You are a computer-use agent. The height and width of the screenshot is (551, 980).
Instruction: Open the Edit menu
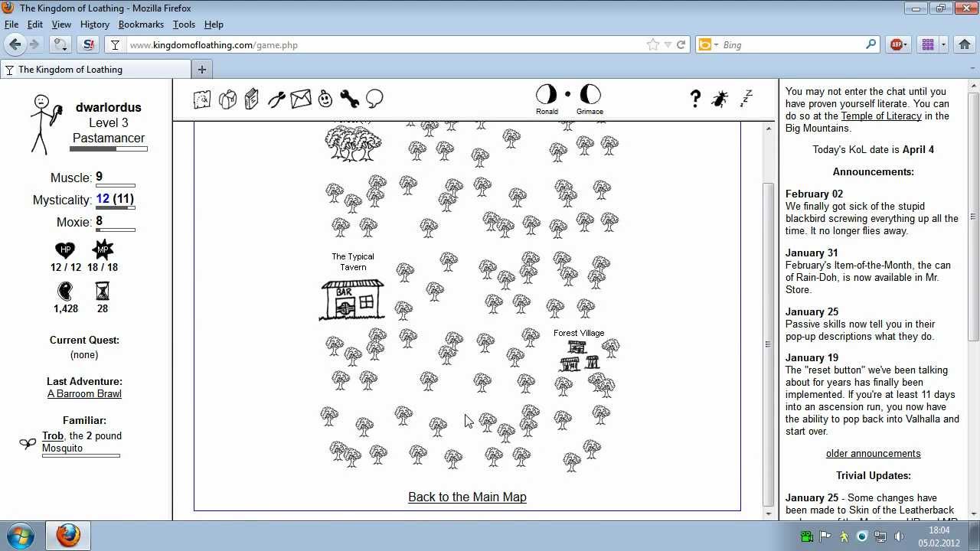click(35, 24)
